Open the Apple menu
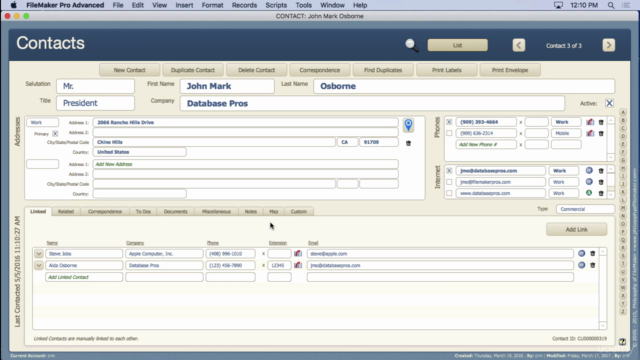The image size is (640, 360). (x=13, y=5)
